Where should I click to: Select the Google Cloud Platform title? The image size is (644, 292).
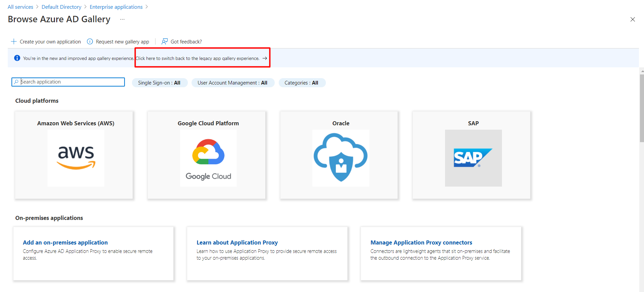pos(208,123)
